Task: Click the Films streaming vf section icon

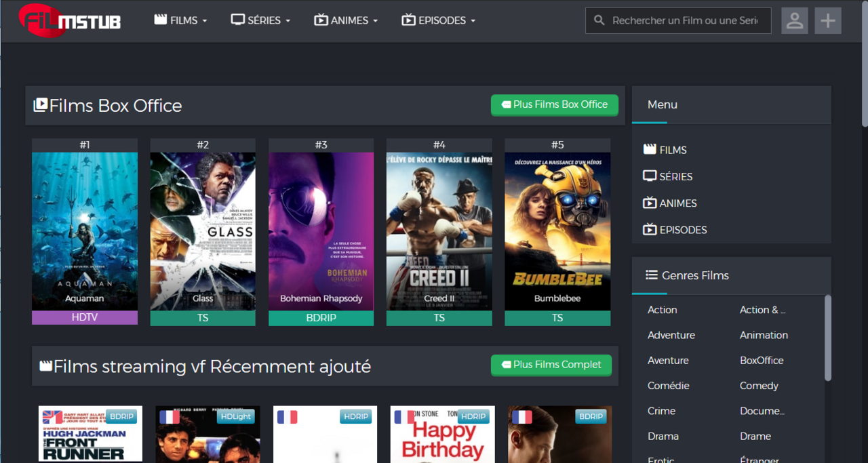Action: (x=46, y=367)
